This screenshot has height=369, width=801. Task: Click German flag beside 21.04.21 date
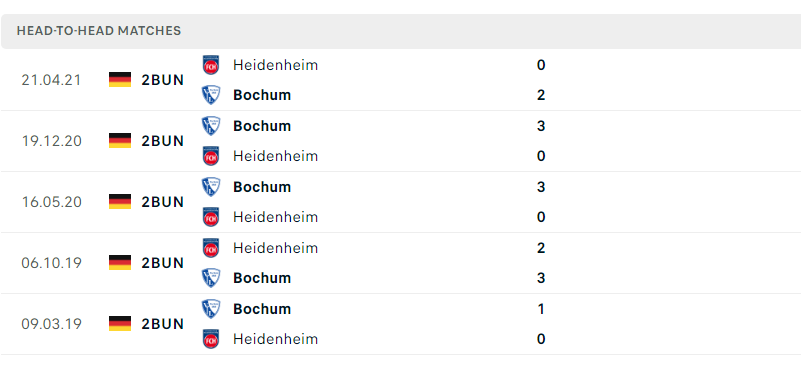pyautogui.click(x=120, y=80)
